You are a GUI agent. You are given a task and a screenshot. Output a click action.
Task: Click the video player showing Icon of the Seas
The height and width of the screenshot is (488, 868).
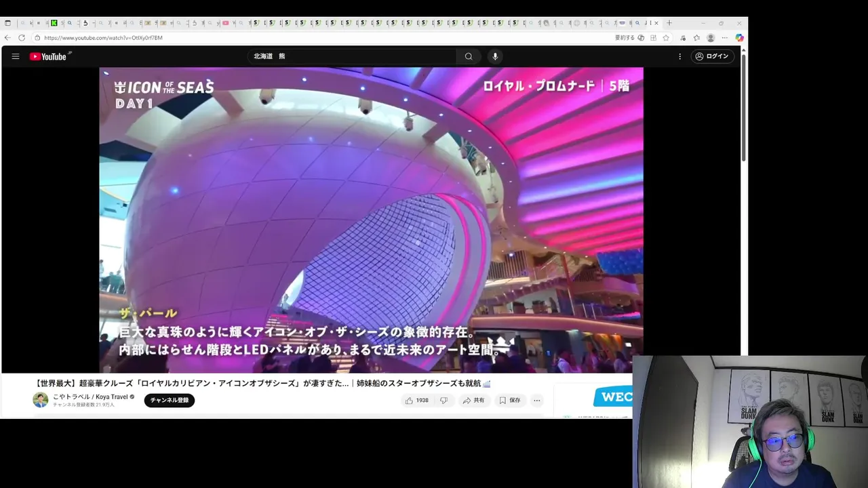coord(371,220)
